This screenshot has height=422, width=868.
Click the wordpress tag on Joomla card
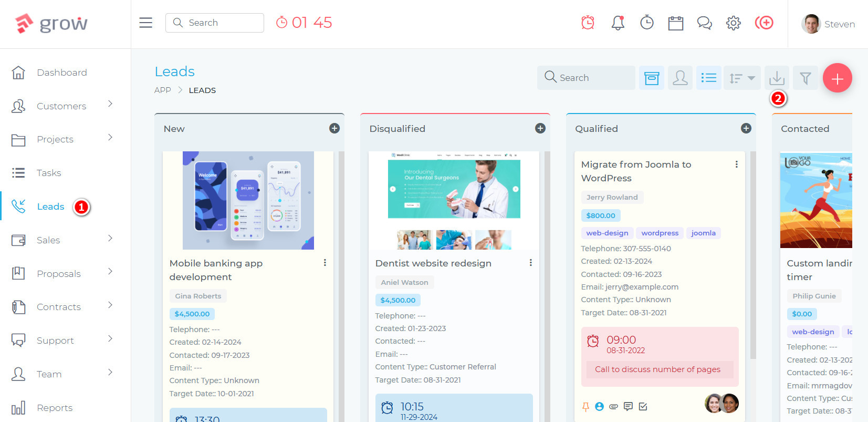coord(660,233)
